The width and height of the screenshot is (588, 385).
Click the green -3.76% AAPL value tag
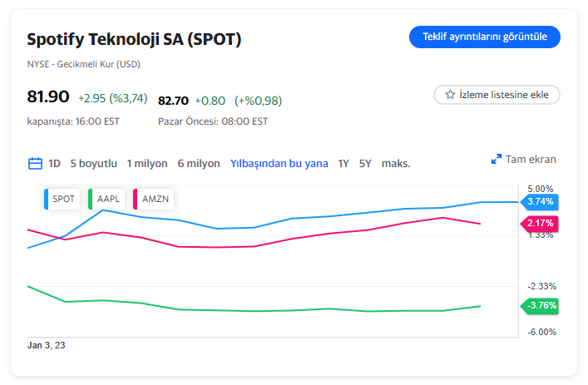(x=539, y=306)
